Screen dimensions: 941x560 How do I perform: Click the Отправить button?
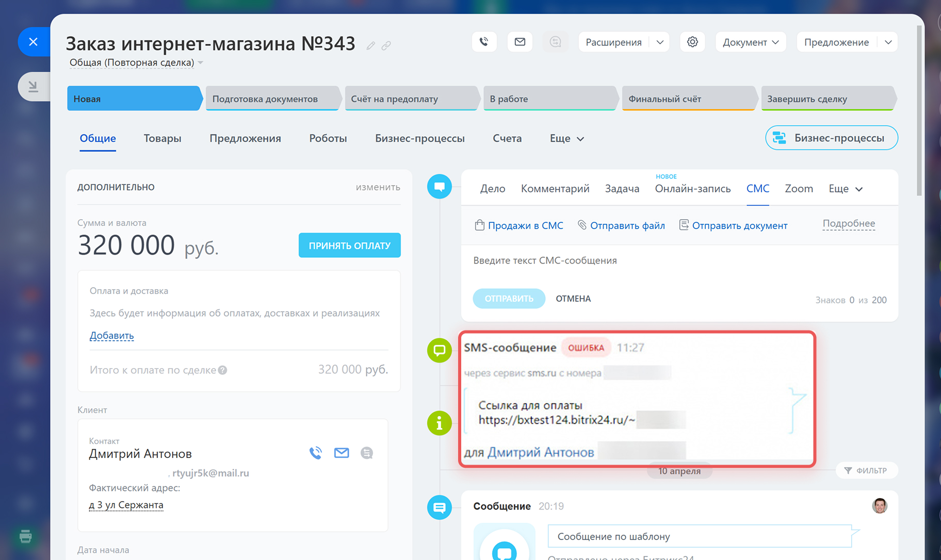tap(509, 299)
